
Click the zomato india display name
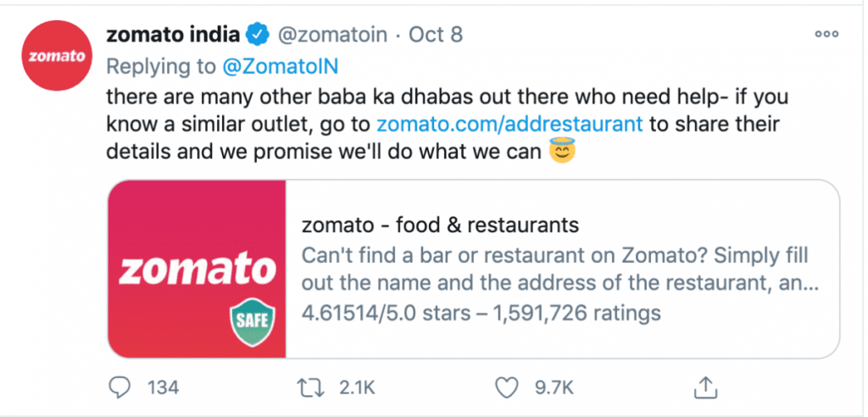coord(173,35)
